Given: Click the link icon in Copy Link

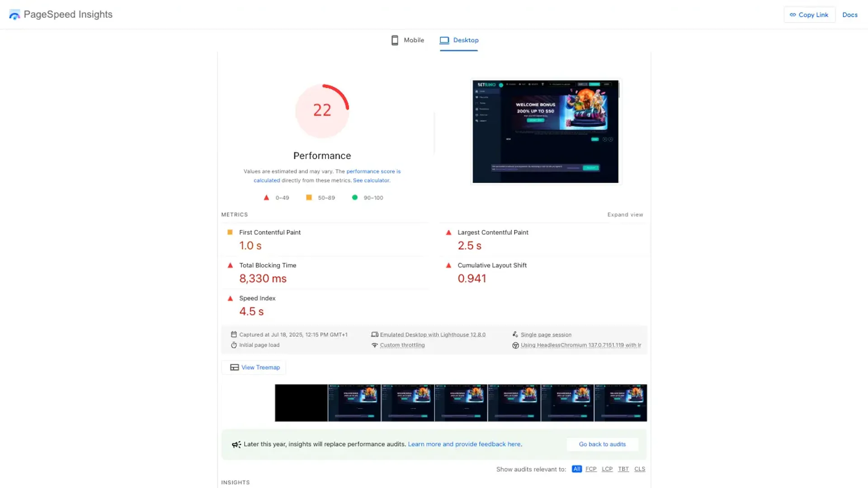Looking at the screenshot, I should click(x=793, y=15).
